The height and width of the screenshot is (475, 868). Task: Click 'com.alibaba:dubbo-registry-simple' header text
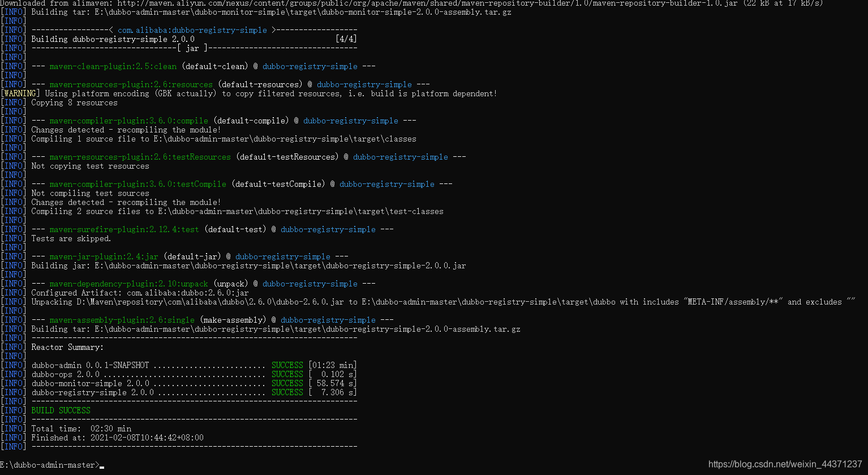[192, 30]
